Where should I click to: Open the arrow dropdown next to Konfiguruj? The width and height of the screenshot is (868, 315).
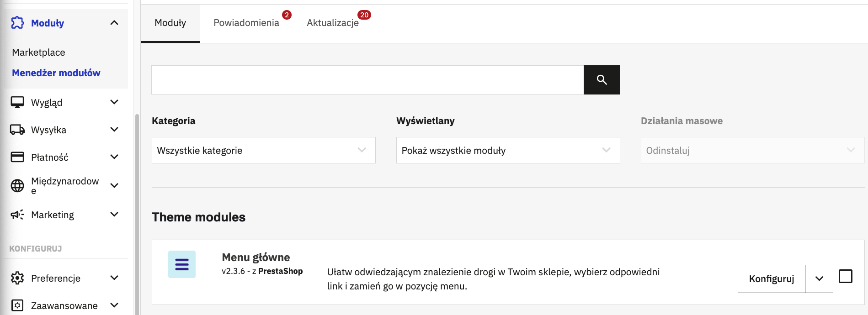coord(819,279)
